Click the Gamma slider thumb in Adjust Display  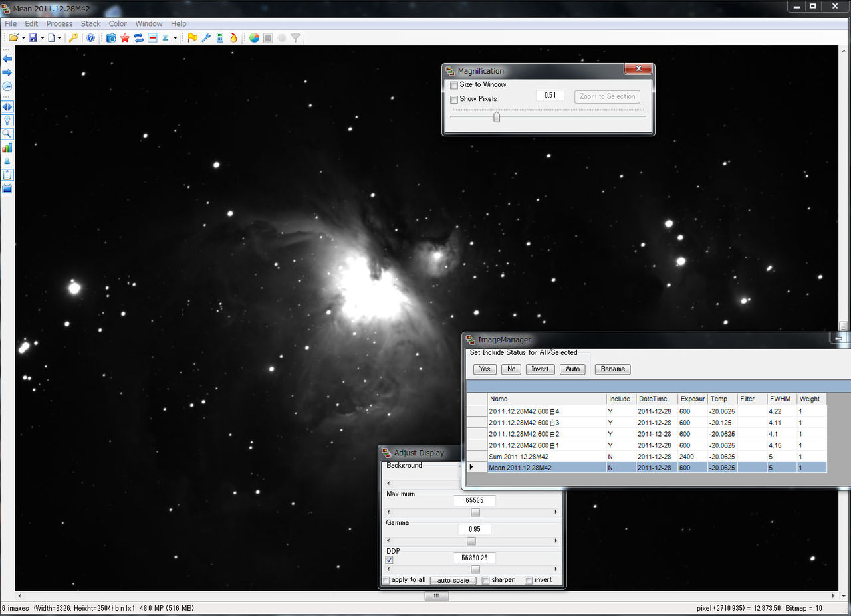pyautogui.click(x=471, y=541)
